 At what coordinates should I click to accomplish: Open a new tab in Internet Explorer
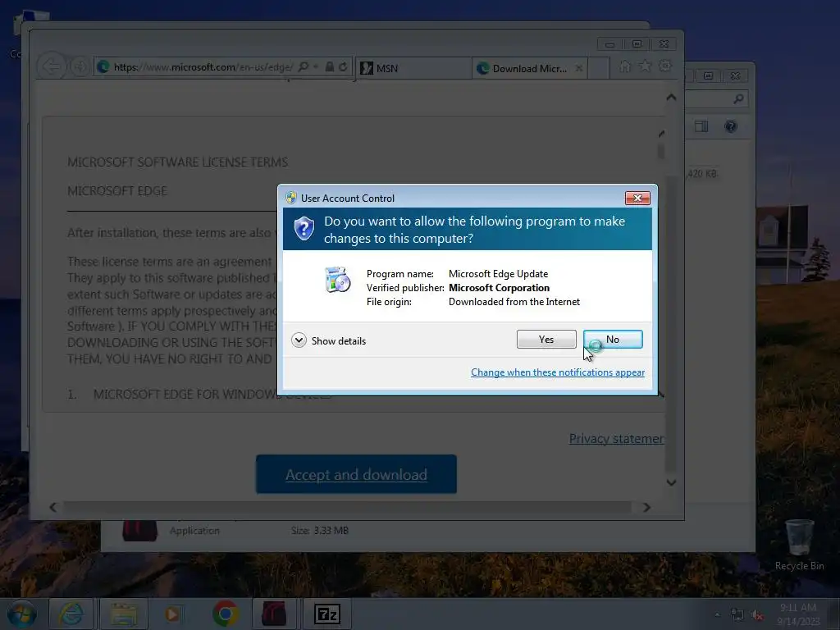(x=599, y=68)
